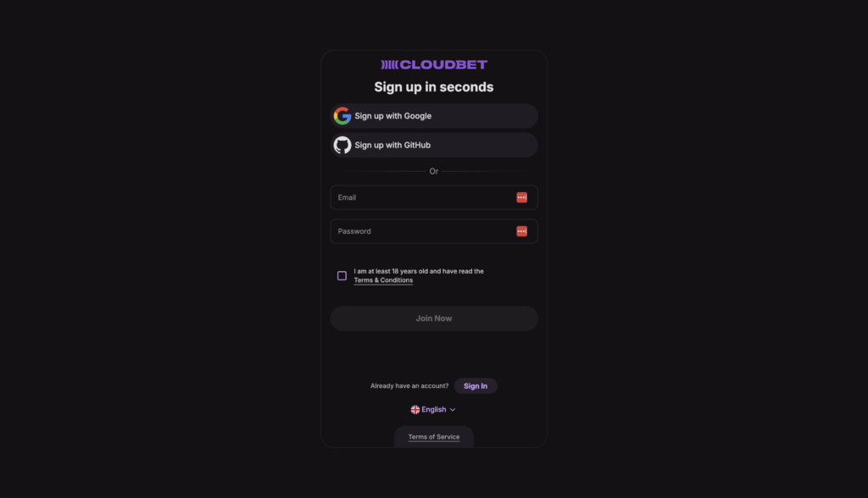
Task: Click the 'Already have an account?' text
Action: click(409, 385)
